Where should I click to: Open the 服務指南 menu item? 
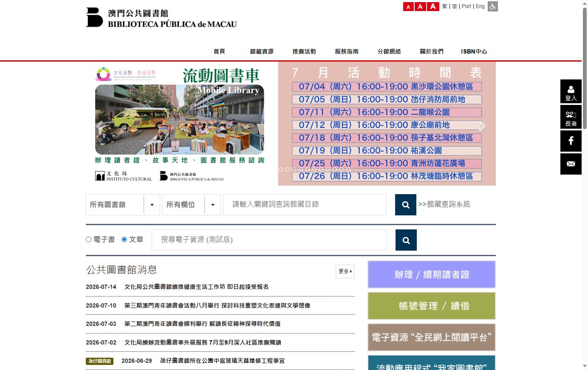click(x=347, y=51)
